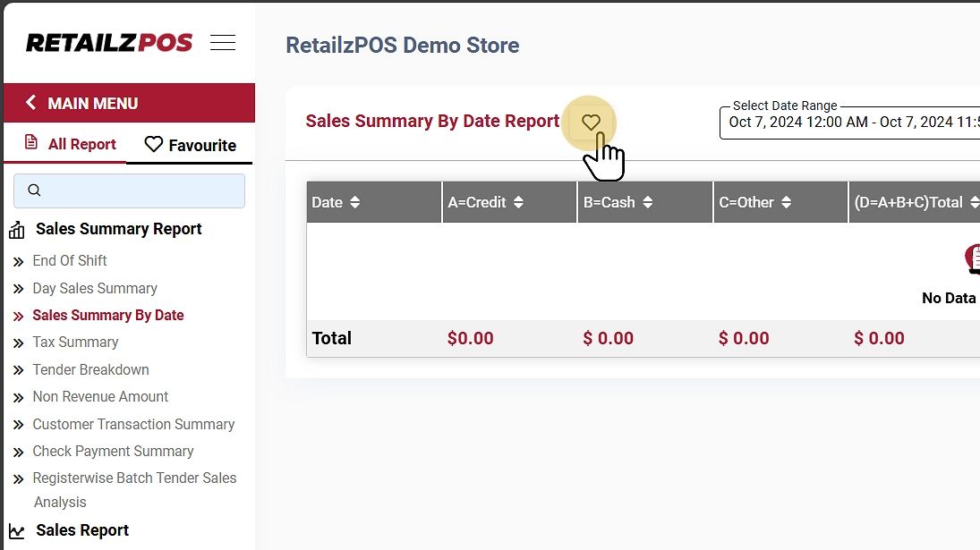The width and height of the screenshot is (980, 550).
Task: Open the Tax Summary report
Action: [75, 342]
